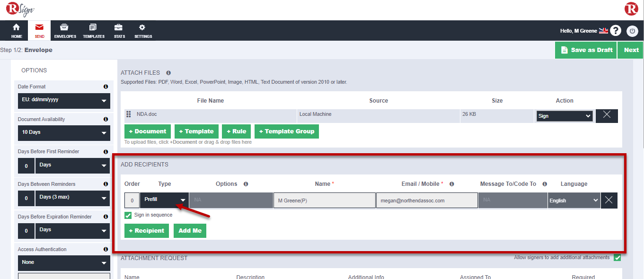Screen dimensions: 644x279
Task: Click the recipient Name input field
Action: pos(324,201)
